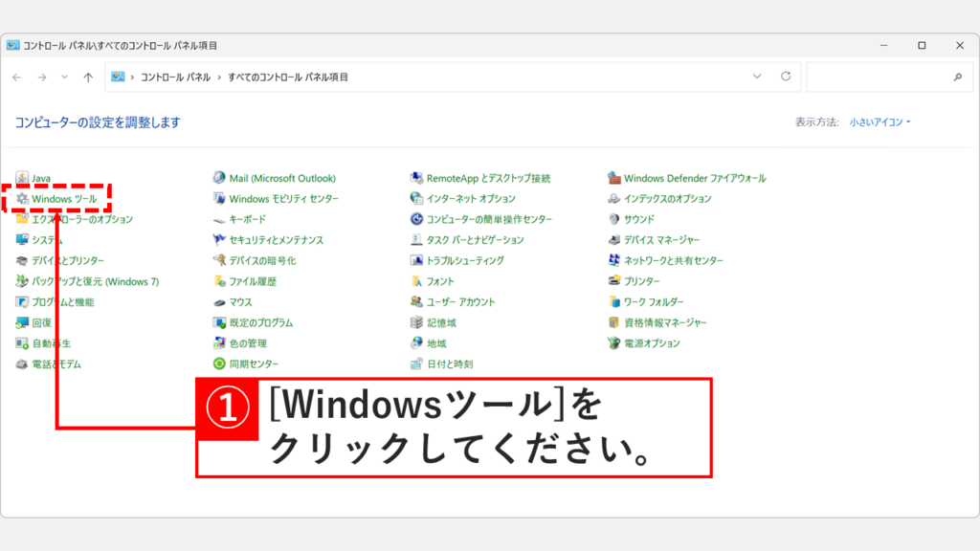Navigate back using the back arrow

[17, 76]
